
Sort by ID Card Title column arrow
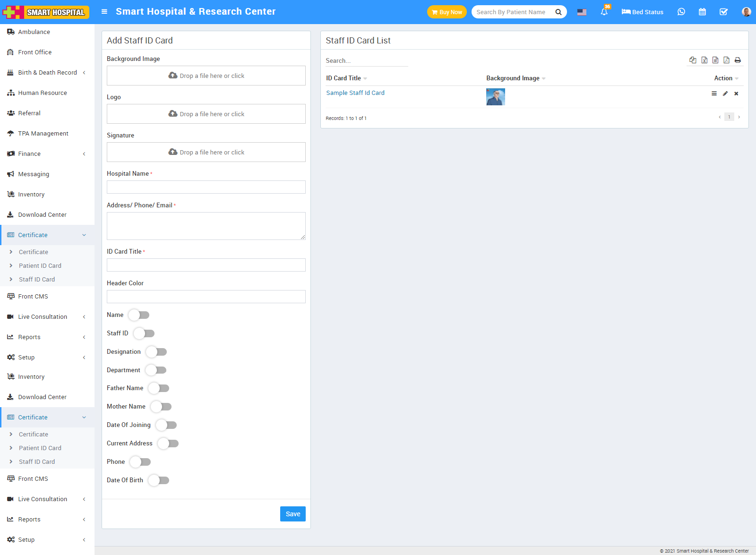[x=365, y=78]
